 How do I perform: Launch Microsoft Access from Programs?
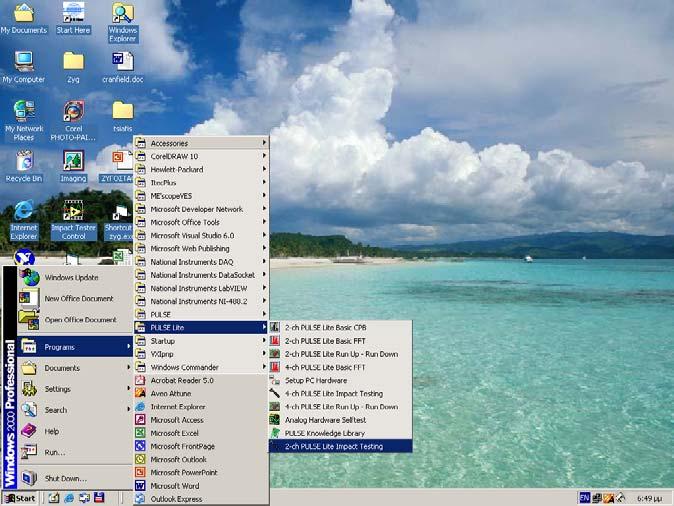tap(201, 420)
